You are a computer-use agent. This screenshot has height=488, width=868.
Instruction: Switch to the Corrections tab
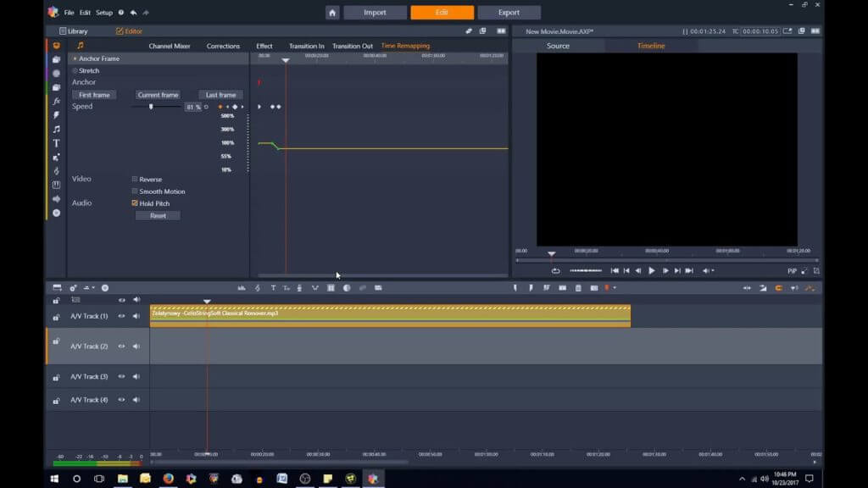point(223,46)
